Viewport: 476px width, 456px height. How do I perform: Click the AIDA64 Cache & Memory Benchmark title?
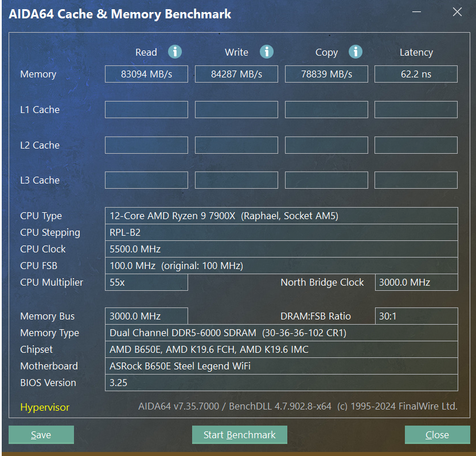pyautogui.click(x=120, y=14)
